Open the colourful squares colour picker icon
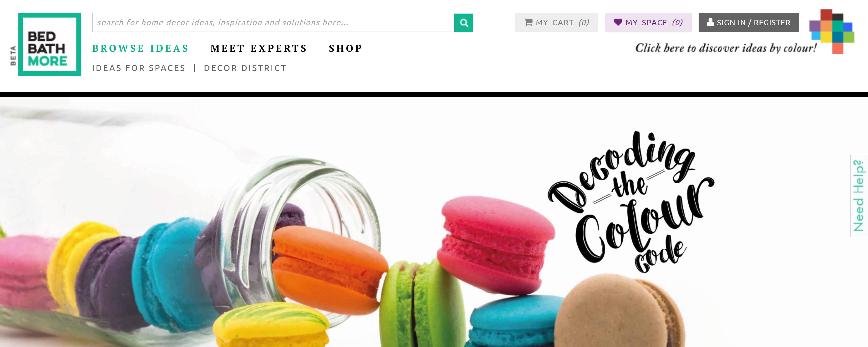 point(832,31)
